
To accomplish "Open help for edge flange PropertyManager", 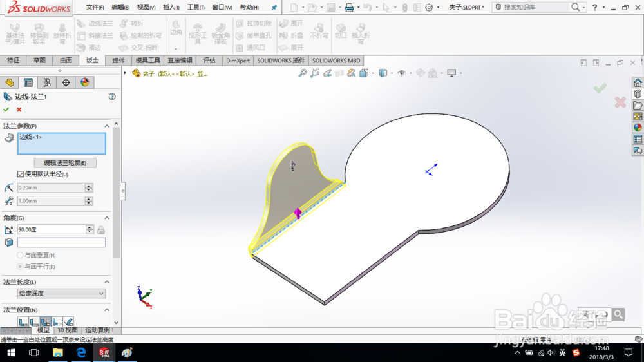I will click(112, 97).
